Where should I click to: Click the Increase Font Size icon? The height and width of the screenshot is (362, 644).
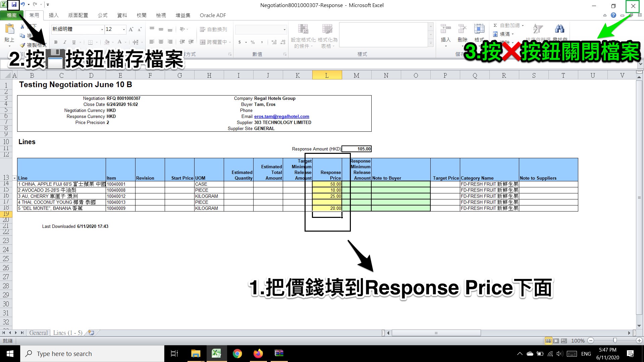pyautogui.click(x=131, y=29)
